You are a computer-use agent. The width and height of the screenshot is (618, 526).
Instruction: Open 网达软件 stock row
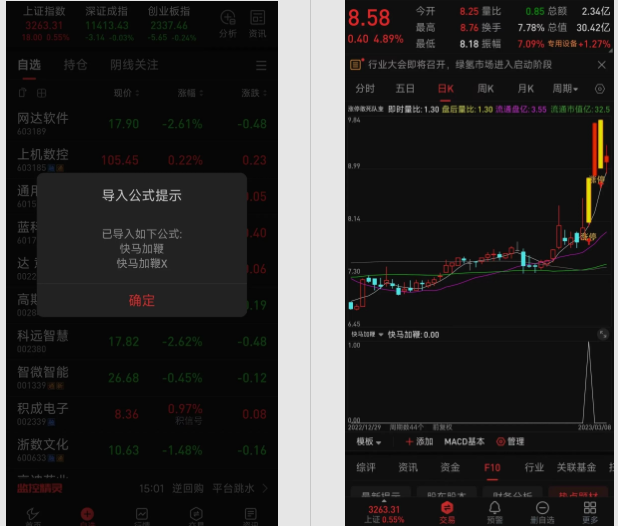coord(142,124)
